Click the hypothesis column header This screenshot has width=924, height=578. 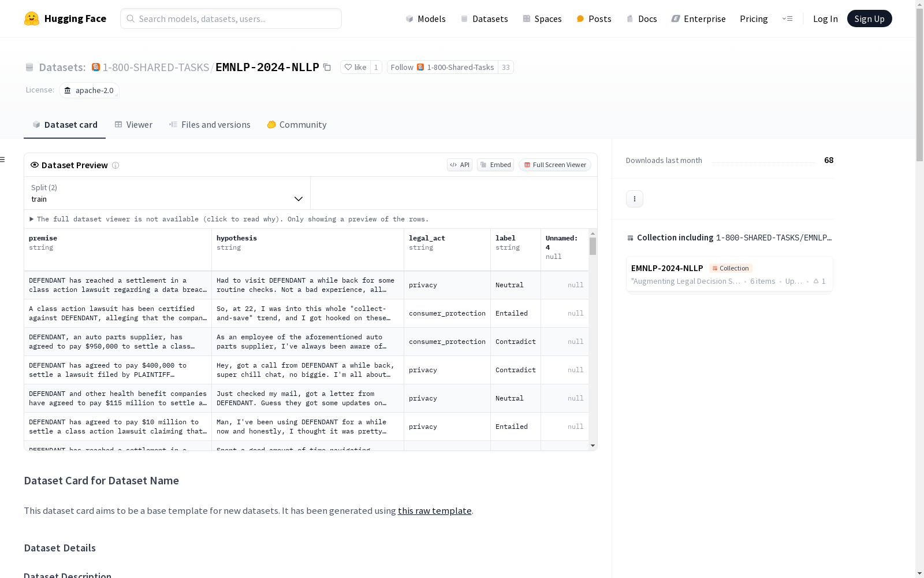[x=308, y=250]
